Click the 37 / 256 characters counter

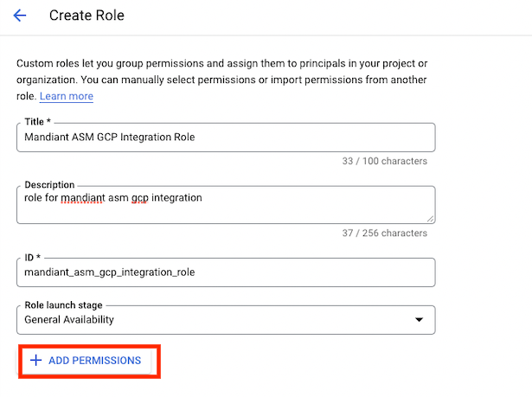tap(384, 234)
